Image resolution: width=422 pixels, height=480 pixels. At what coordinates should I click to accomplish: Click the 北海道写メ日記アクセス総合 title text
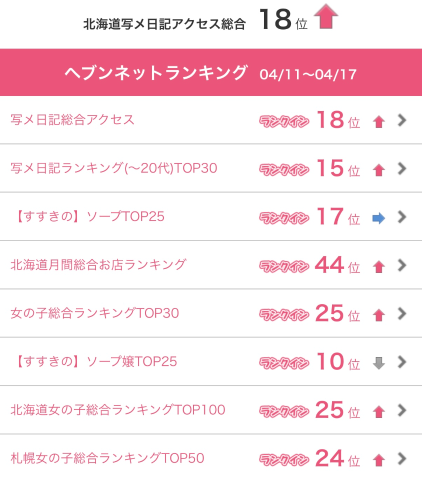[164, 24]
